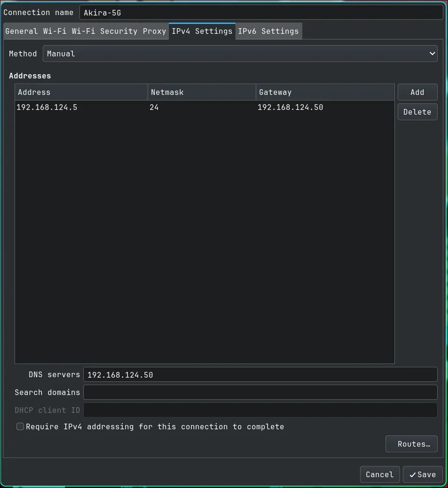Image resolution: width=448 pixels, height=488 pixels.
Task: Select address cell 192.168.124.5
Action: [x=81, y=108]
